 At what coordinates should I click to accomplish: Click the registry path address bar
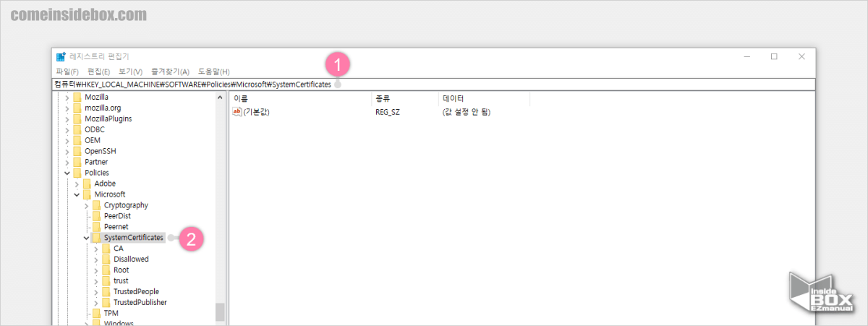(435, 85)
